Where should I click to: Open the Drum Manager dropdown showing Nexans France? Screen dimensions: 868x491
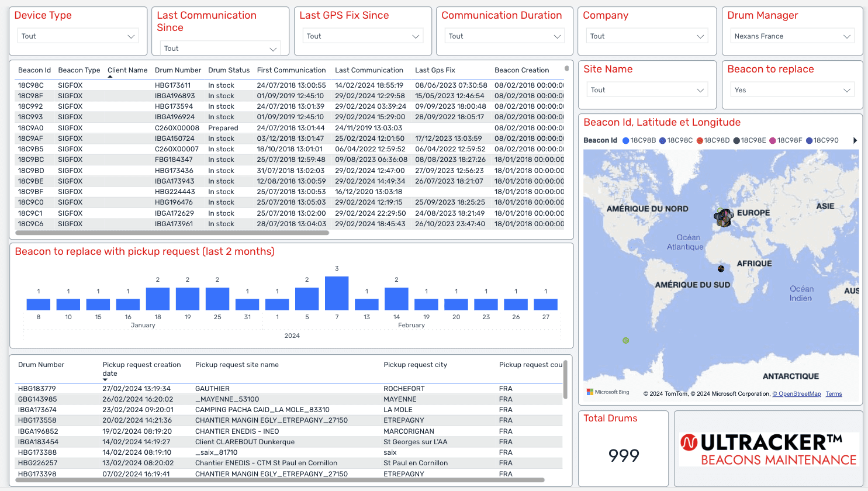pos(792,36)
